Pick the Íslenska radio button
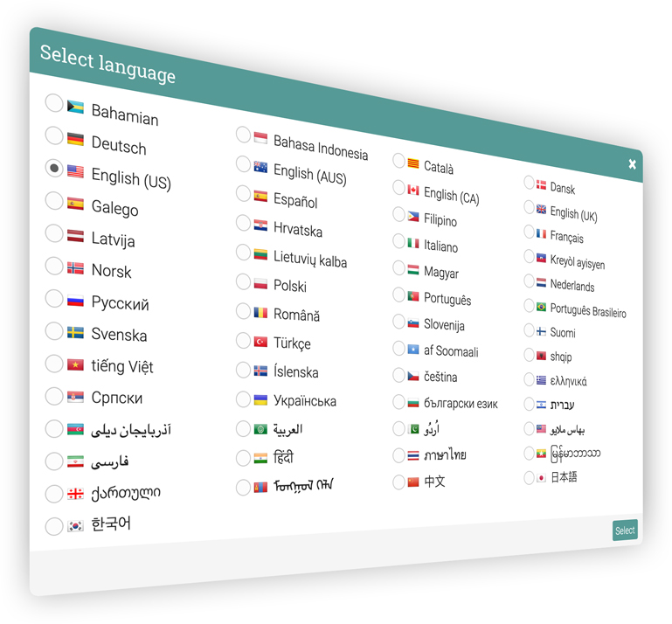Viewport: 672px width, 624px height. [244, 370]
